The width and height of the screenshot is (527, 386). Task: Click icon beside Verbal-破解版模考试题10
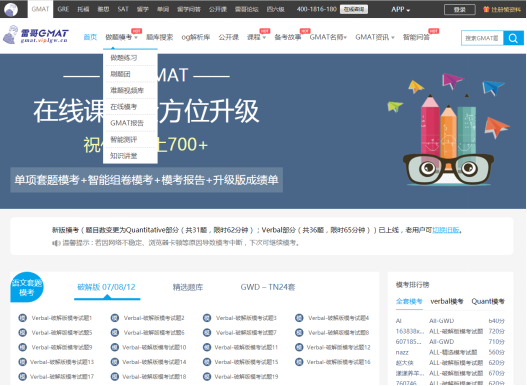pos(115,347)
